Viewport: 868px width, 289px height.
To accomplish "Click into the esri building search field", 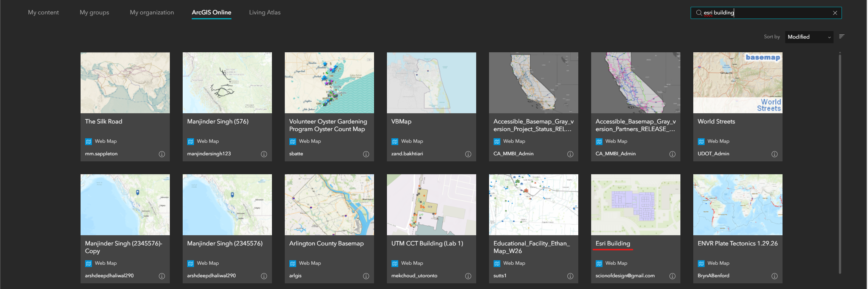I will coord(766,13).
